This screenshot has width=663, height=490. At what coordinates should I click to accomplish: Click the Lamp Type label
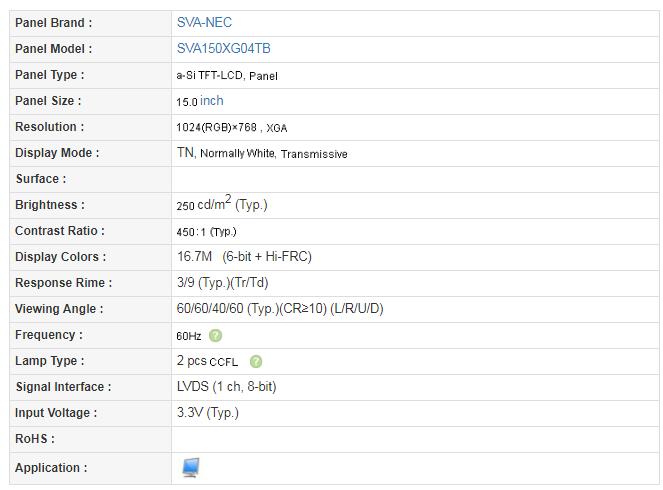49,361
